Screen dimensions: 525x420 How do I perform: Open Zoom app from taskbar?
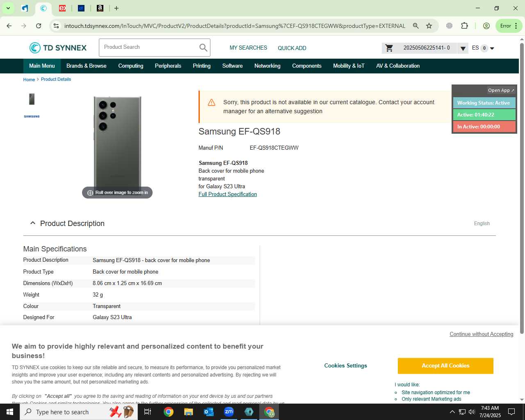(x=229, y=412)
